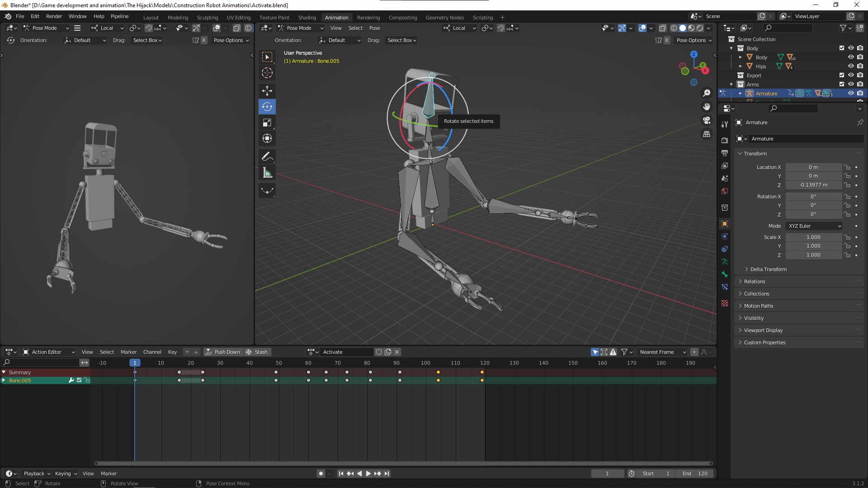868x488 pixels.
Task: Open the XYZ Euler rotation mode dropdown
Action: [814, 226]
